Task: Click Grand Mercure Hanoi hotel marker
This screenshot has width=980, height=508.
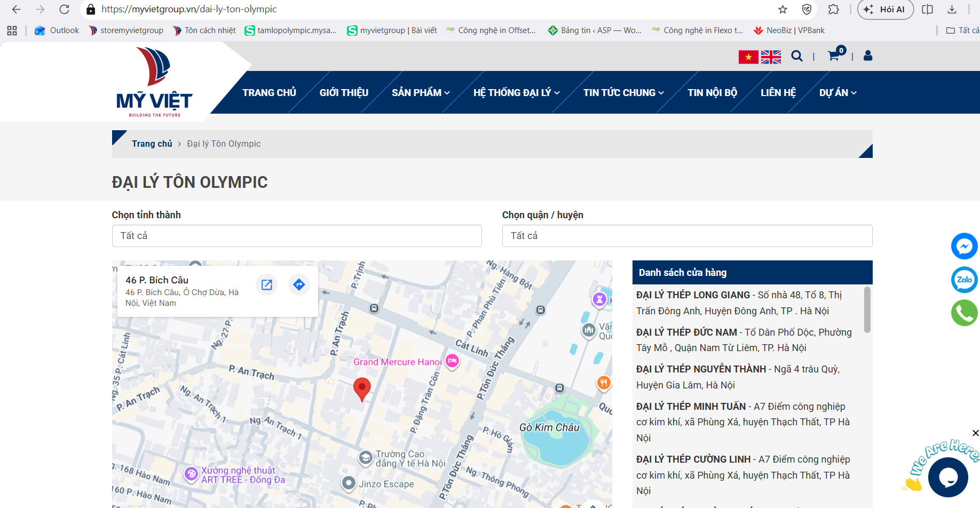Action: click(x=452, y=361)
